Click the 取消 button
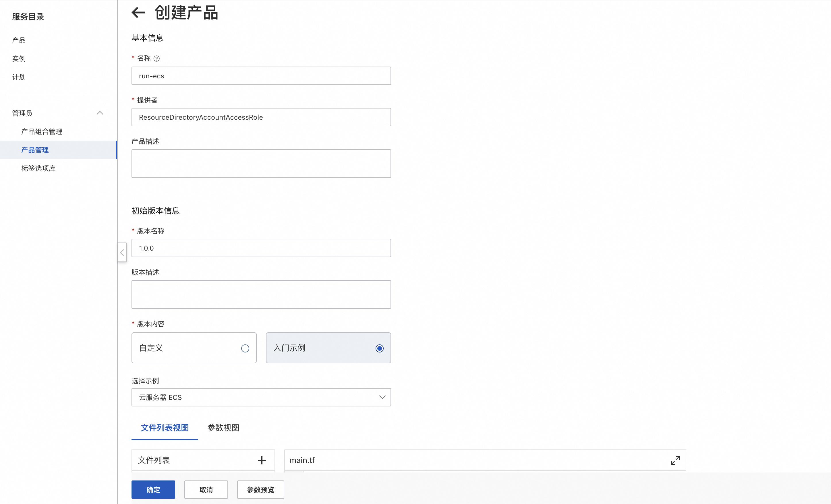Image resolution: width=831 pixels, height=504 pixels. 206,489
